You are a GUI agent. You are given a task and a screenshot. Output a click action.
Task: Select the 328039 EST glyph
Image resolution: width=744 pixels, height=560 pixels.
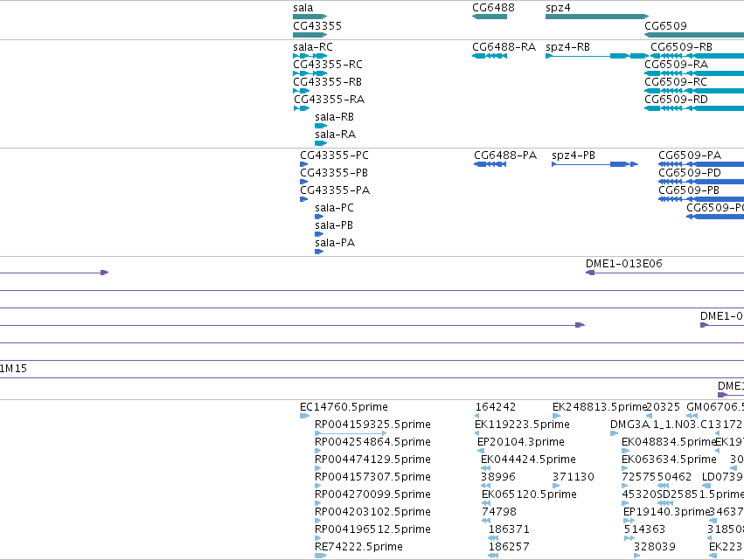click(x=637, y=556)
